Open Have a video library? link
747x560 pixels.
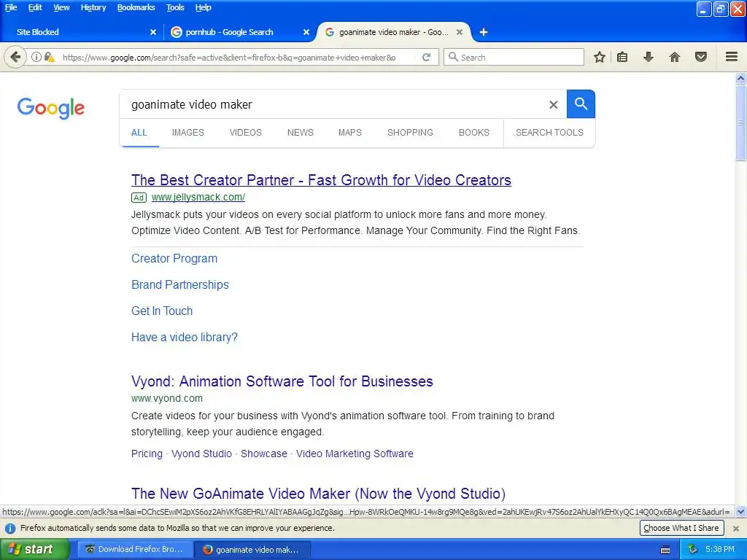(x=185, y=337)
